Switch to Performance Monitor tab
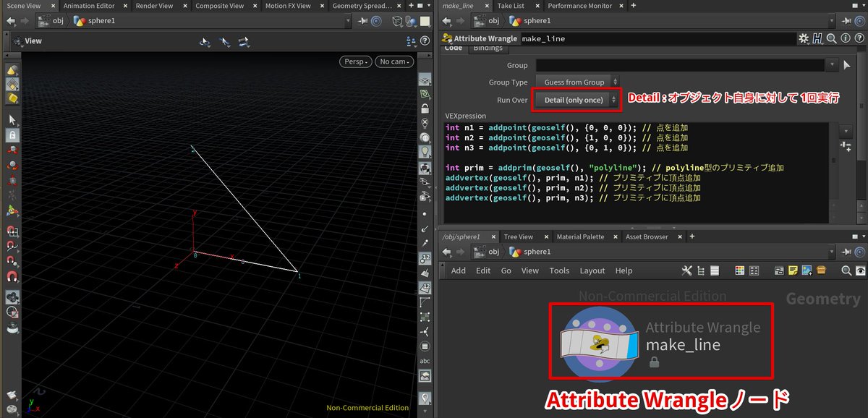This screenshot has height=418, width=868. click(x=579, y=6)
